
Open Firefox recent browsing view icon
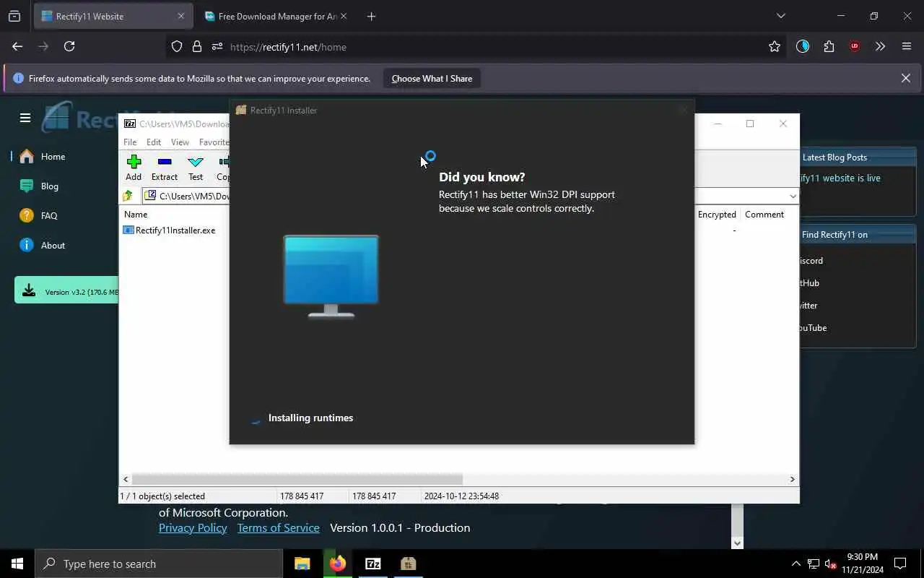tap(14, 16)
